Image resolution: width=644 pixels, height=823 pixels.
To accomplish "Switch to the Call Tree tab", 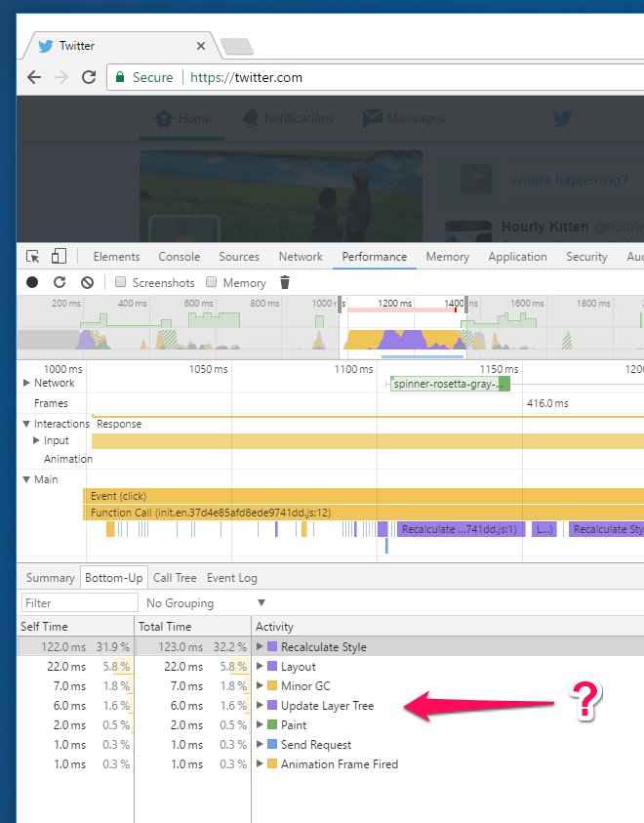I will point(175,578).
